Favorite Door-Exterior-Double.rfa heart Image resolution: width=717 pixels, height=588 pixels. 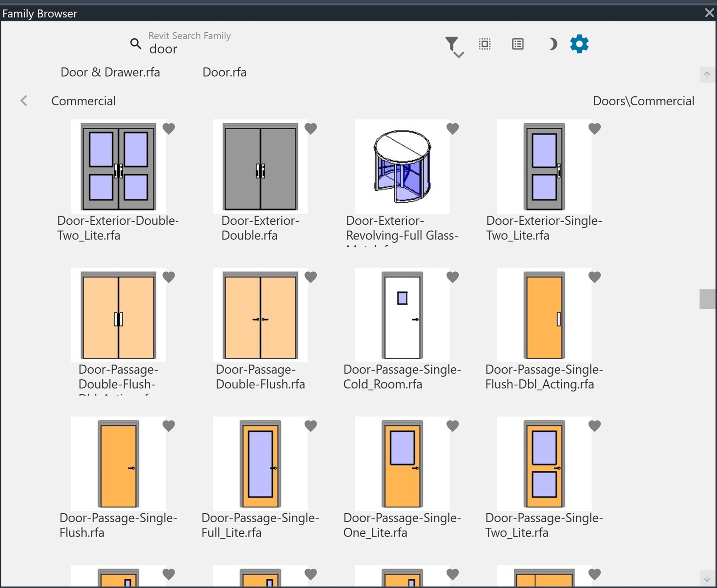click(311, 129)
